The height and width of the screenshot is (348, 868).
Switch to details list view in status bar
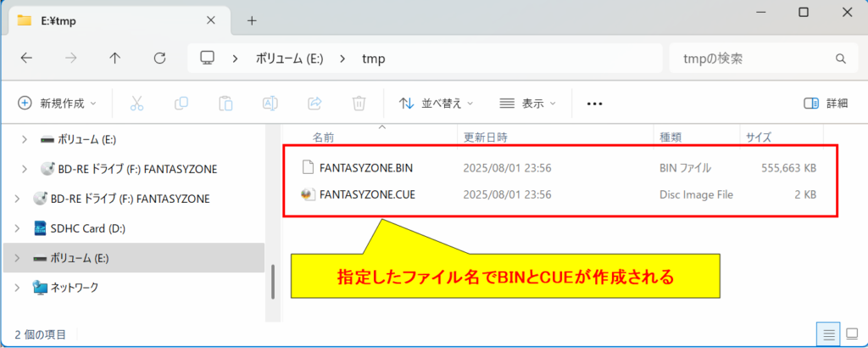click(x=830, y=332)
